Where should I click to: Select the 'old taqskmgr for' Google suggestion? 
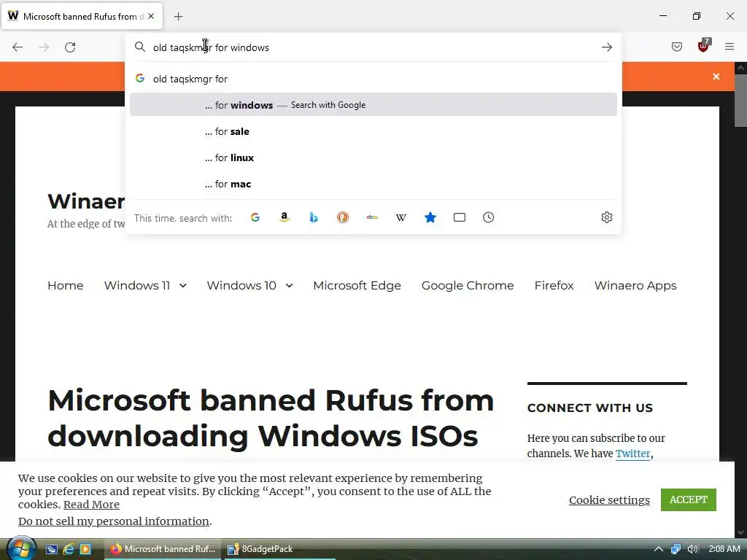pyautogui.click(x=373, y=79)
